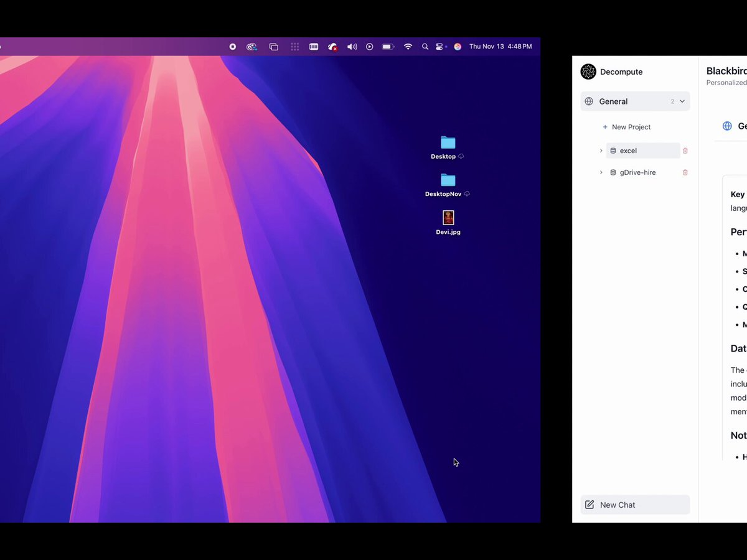Image resolution: width=747 pixels, height=560 pixels.
Task: Click the volume speaker icon
Action: click(x=352, y=47)
